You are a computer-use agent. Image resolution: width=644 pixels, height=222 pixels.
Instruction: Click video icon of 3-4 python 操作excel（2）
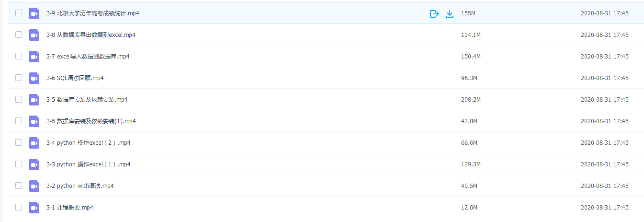point(34,143)
